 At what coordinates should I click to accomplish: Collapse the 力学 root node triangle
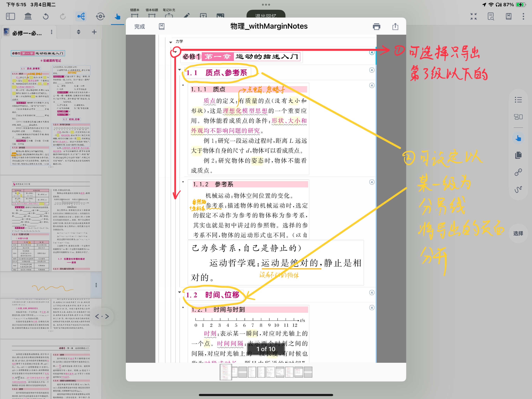coord(171,42)
